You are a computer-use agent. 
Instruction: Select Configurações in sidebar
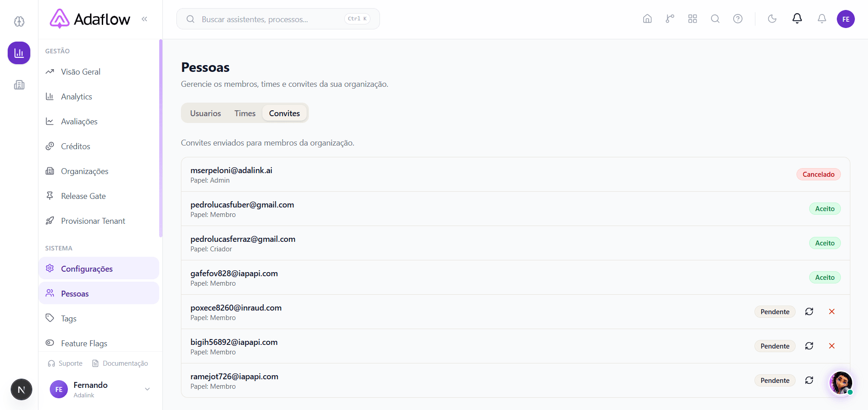(99, 269)
